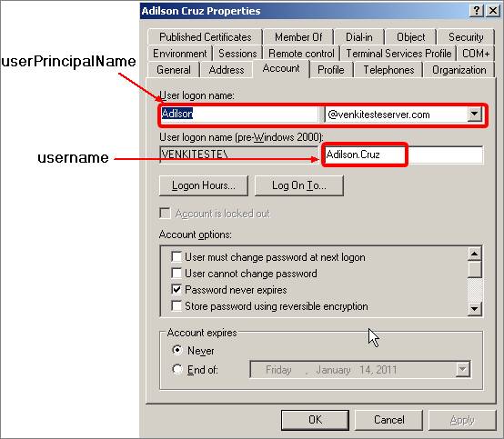Open the Profile tab
Screen dimensions: 504x439
click(331, 70)
